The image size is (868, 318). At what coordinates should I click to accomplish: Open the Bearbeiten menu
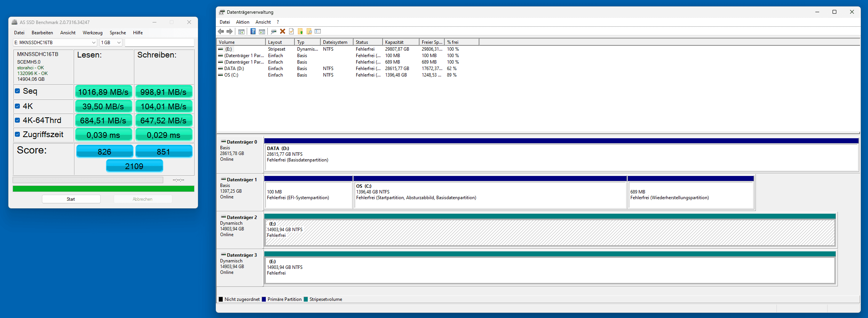42,33
